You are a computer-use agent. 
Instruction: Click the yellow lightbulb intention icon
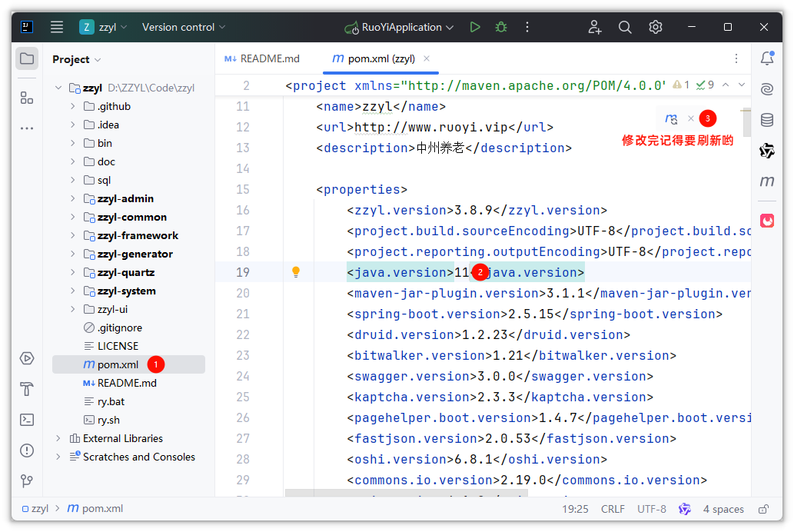[296, 272]
